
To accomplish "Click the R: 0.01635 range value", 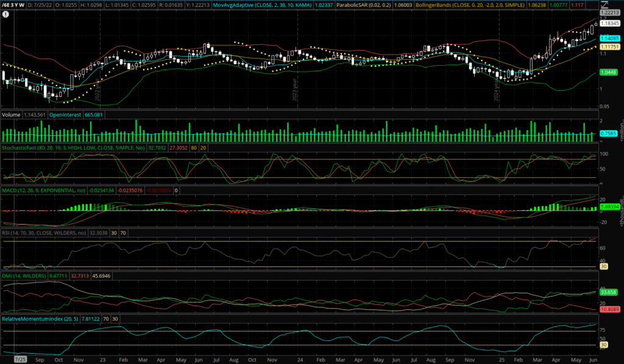I will point(172,5).
